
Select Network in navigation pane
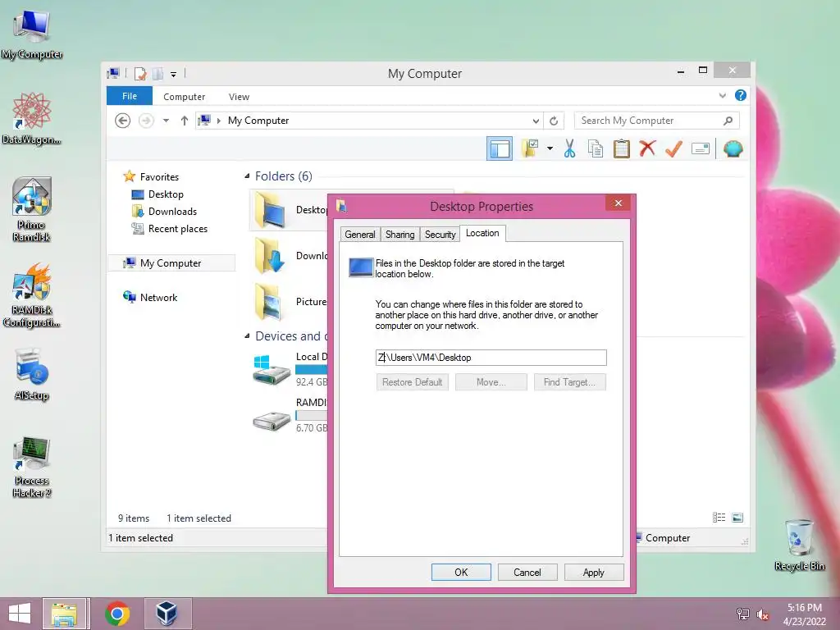[x=150, y=297]
